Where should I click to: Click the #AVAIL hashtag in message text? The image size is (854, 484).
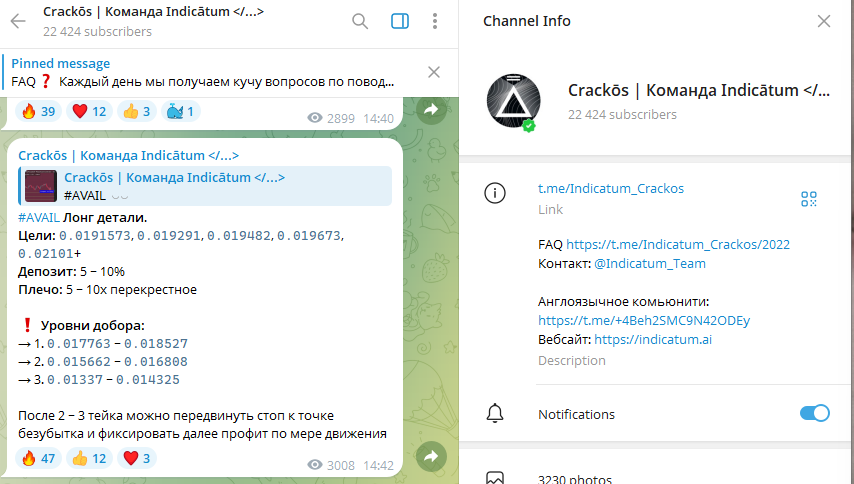[x=39, y=217]
